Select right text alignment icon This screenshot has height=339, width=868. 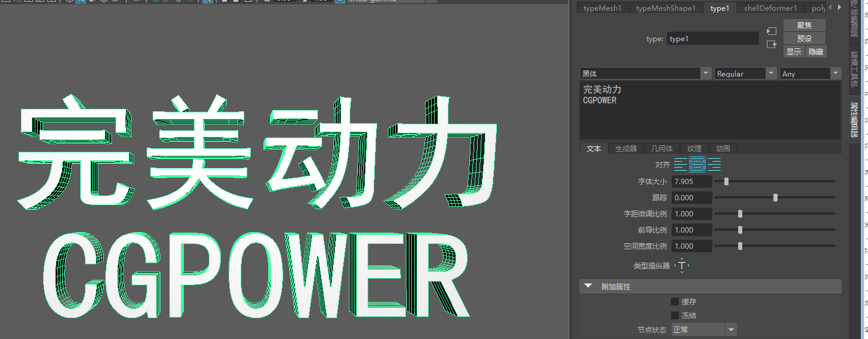click(x=714, y=164)
